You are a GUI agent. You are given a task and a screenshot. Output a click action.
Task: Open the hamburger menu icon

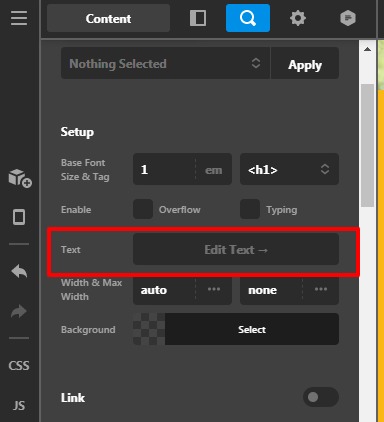pyautogui.click(x=19, y=18)
